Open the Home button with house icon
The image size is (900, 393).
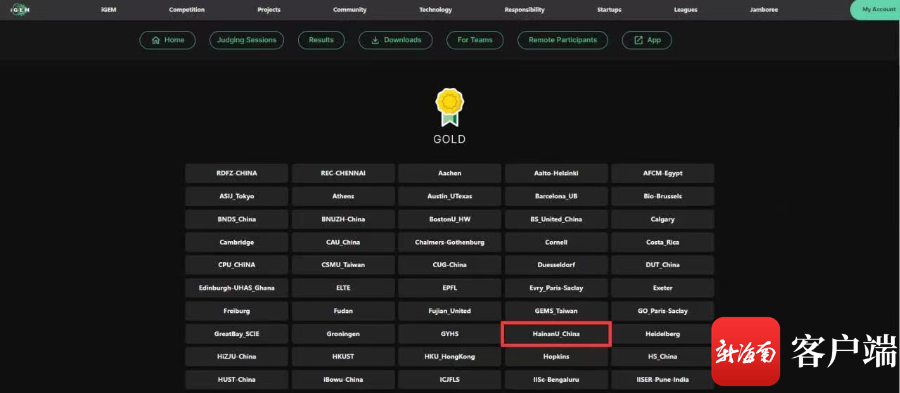pos(168,40)
